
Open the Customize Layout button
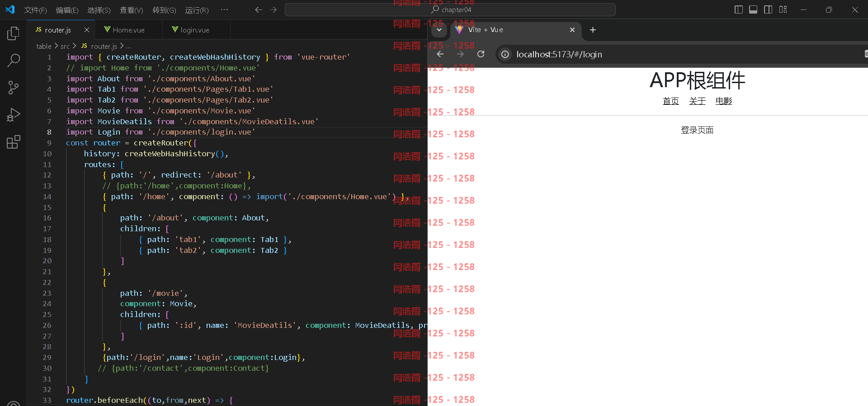783,9
